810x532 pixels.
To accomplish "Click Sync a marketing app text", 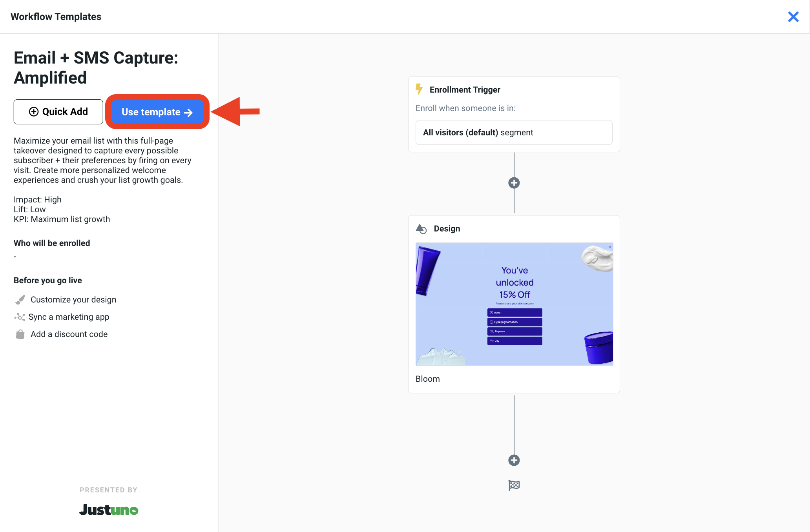I will point(69,317).
